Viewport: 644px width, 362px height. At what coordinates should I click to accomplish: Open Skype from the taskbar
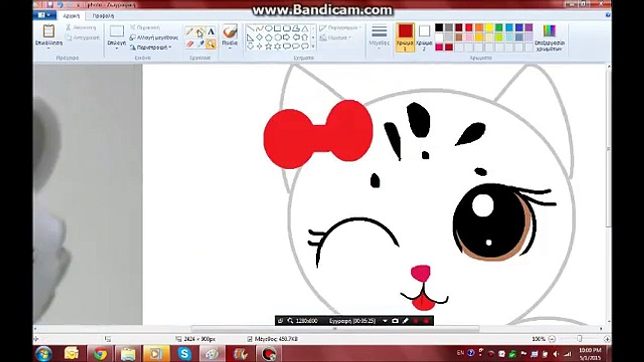[184, 353]
